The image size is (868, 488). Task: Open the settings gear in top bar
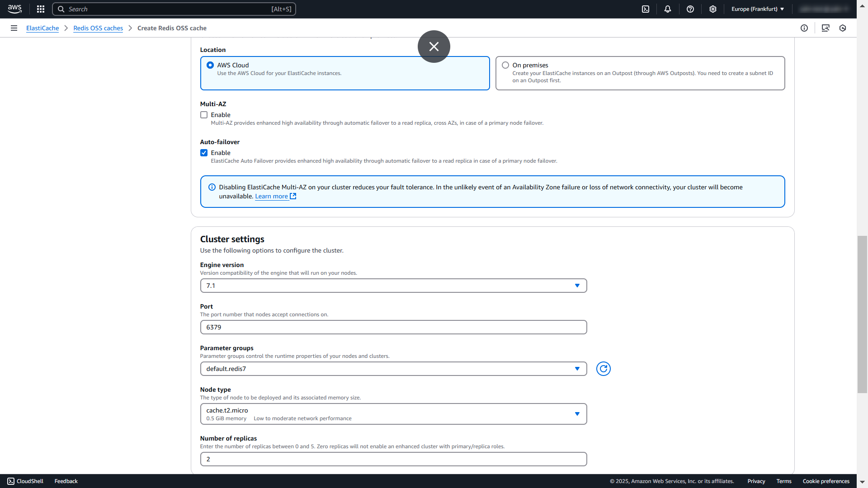pos(713,9)
